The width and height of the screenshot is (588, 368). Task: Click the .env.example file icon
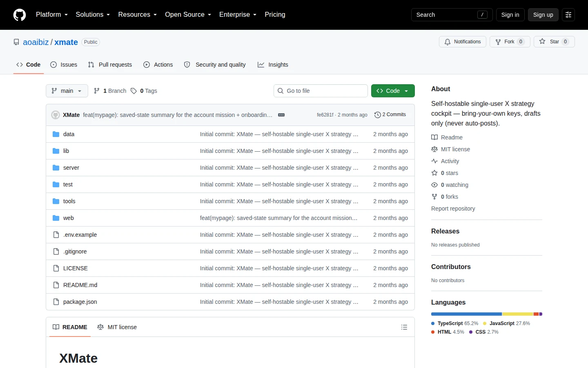tap(56, 235)
